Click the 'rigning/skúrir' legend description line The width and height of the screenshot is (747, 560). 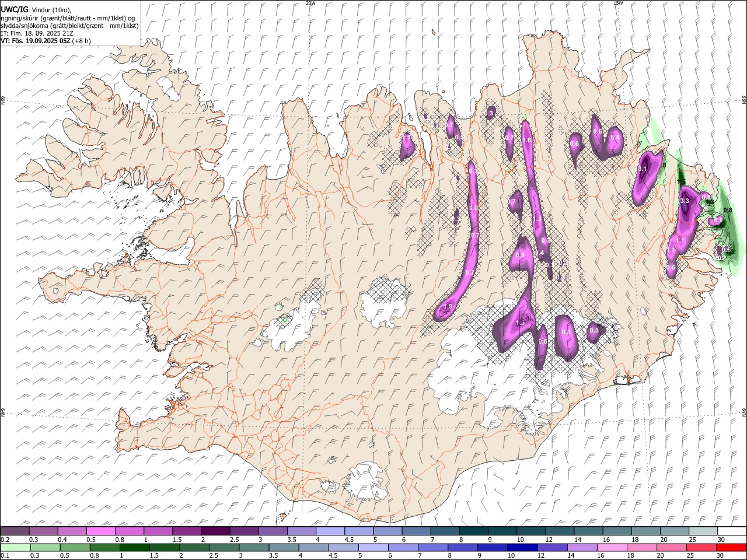(x=68, y=18)
